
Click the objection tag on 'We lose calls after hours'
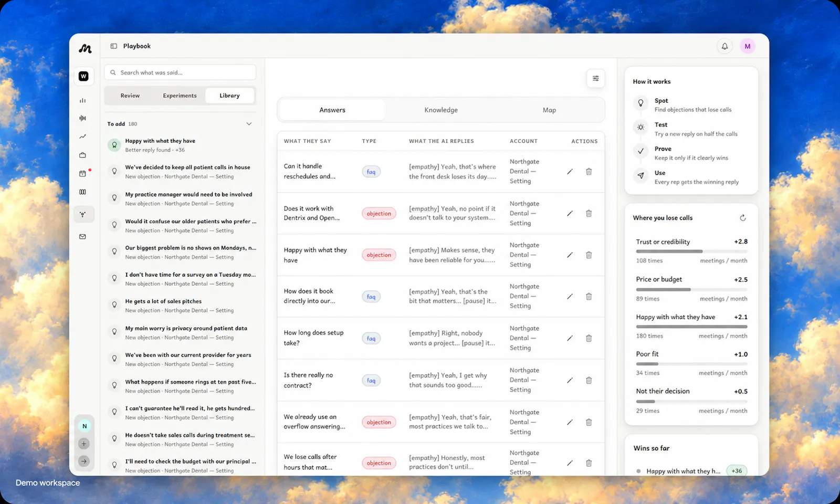pyautogui.click(x=379, y=463)
